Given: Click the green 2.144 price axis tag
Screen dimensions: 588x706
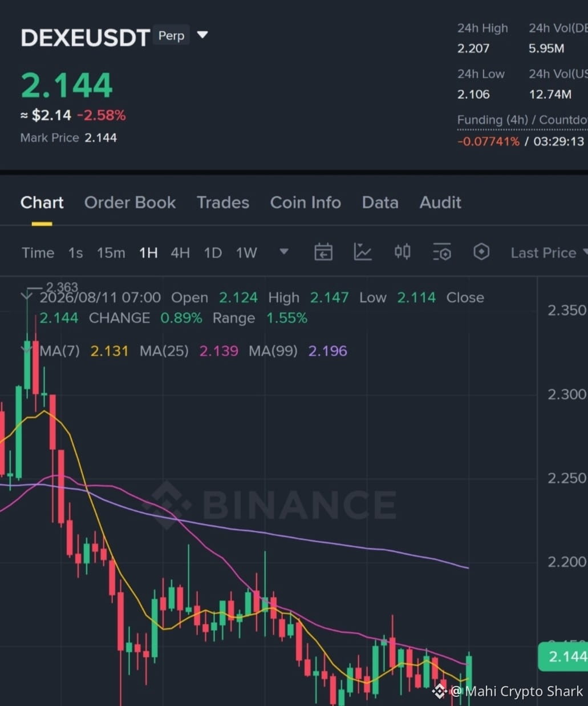Looking at the screenshot, I should (564, 656).
